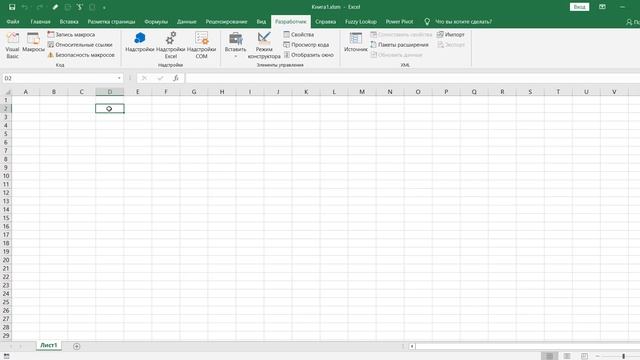Open Безопасность макросов settings

tap(81, 55)
